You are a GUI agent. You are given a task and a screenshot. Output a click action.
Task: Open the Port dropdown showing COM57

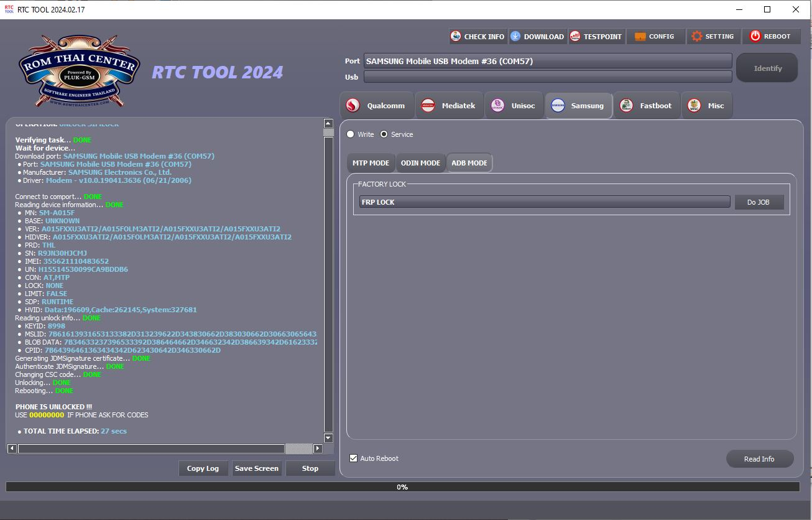coord(548,61)
